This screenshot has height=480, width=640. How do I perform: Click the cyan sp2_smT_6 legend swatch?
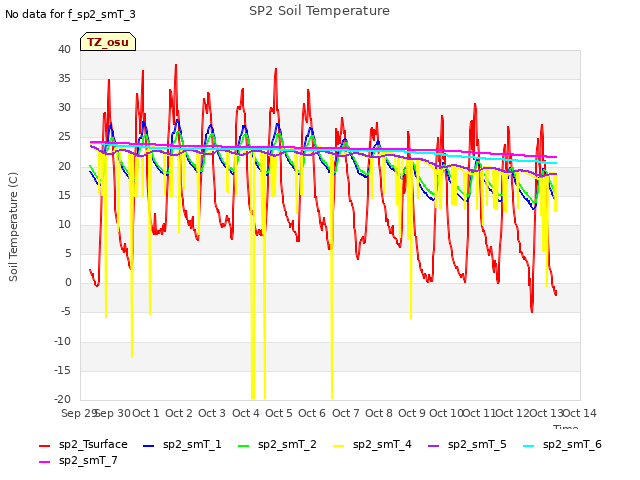pyautogui.click(x=529, y=446)
